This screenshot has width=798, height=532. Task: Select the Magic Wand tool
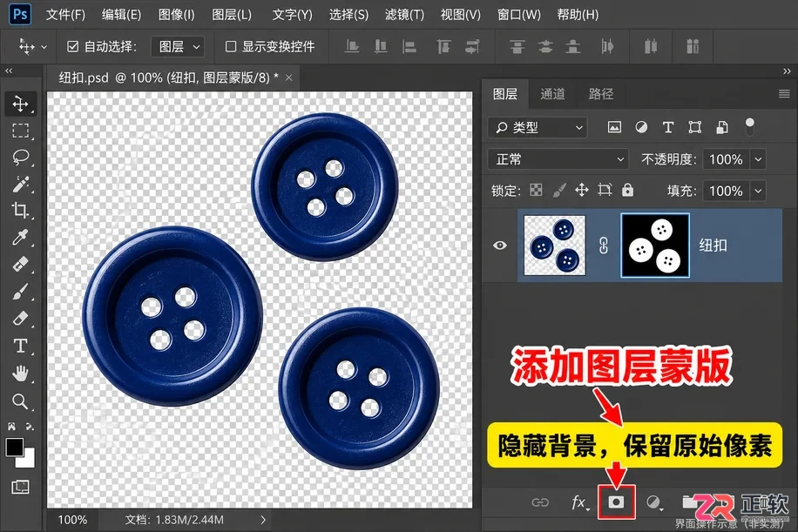click(20, 184)
